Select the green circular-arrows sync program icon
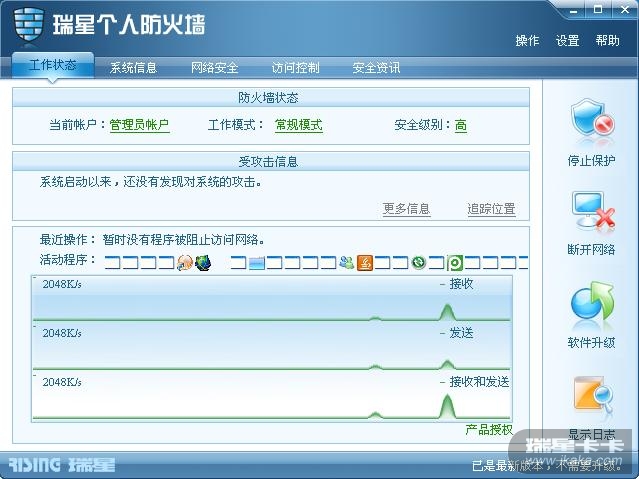 coord(419,263)
